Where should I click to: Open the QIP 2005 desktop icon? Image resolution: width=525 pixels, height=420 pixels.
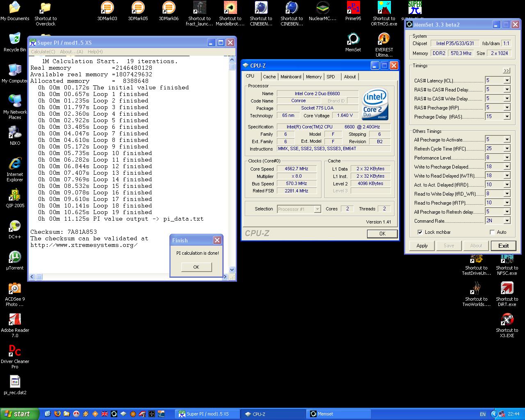tap(15, 198)
